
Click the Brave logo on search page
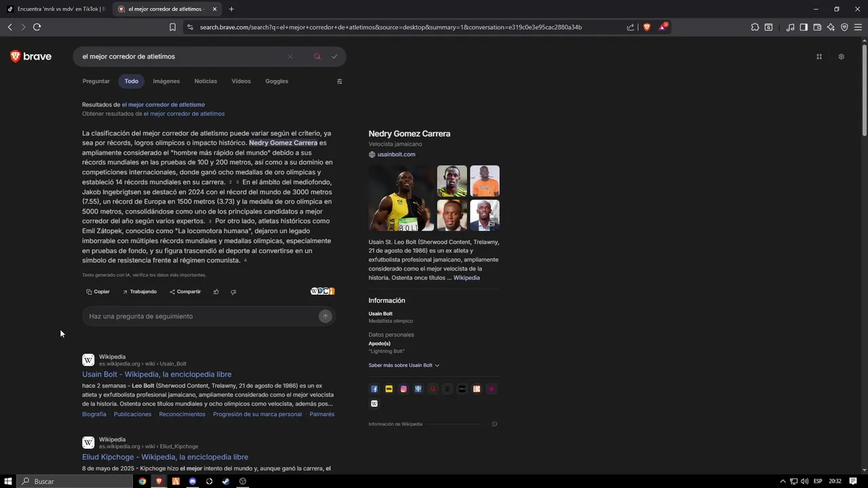[x=31, y=56]
